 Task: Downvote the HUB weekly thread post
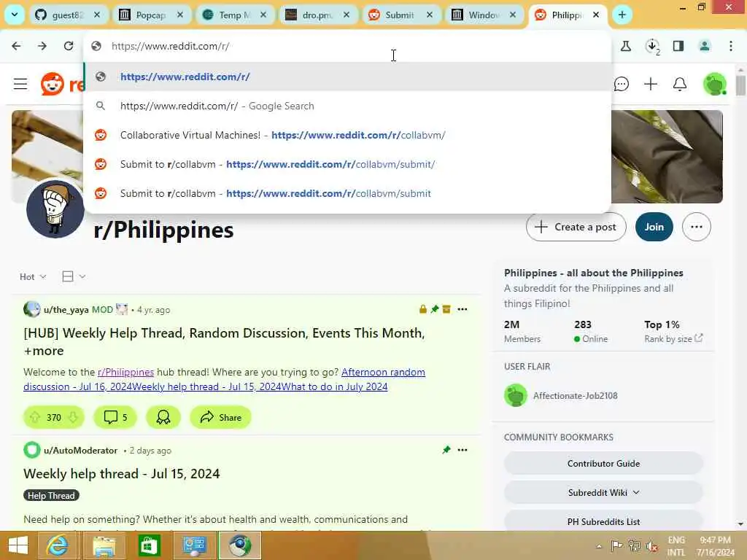tap(73, 417)
